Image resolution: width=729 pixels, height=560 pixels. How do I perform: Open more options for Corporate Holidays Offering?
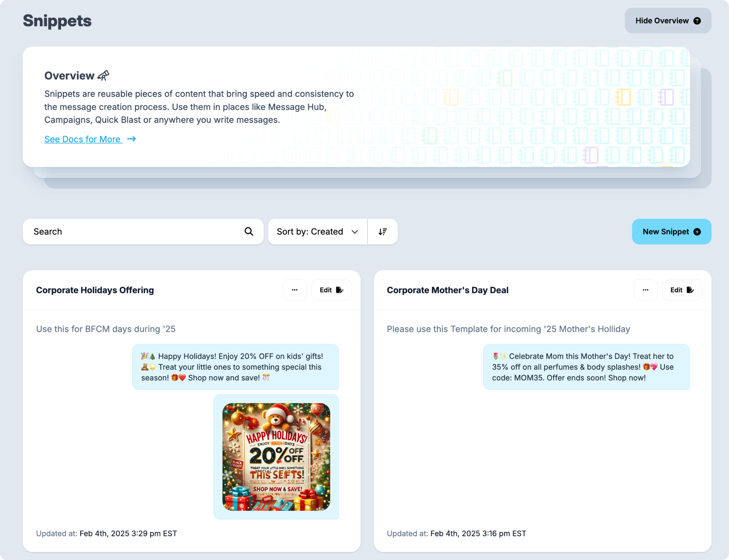coord(294,290)
